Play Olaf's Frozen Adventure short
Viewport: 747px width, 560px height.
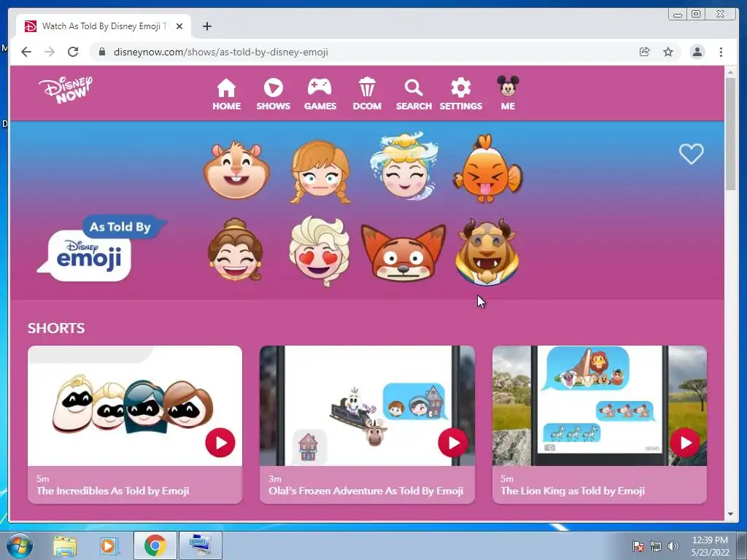point(452,443)
